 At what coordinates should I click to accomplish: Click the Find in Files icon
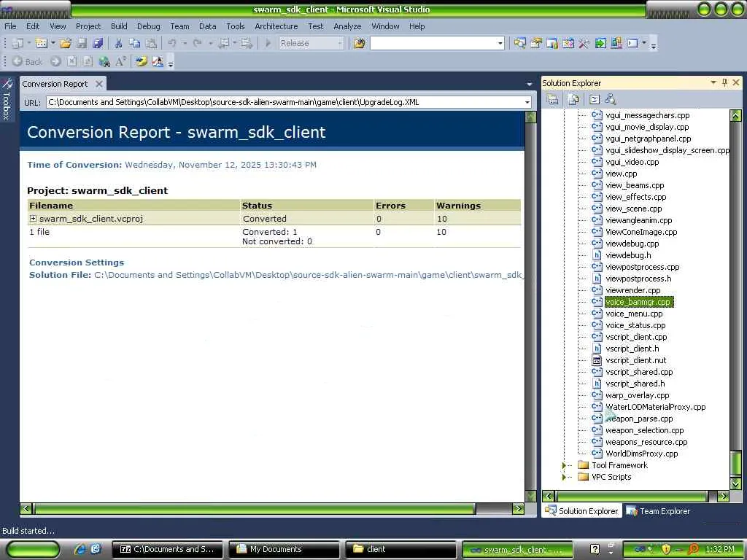359,43
